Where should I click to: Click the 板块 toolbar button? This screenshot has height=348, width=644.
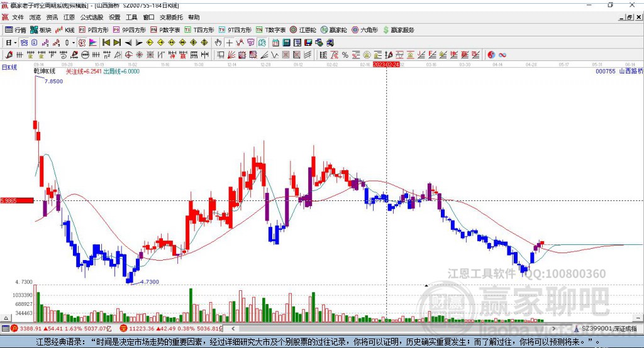[x=40, y=30]
